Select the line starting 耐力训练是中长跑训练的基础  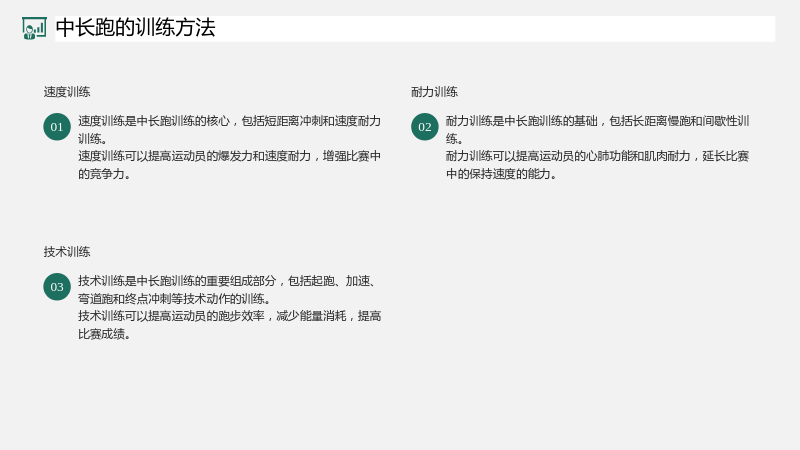[x=597, y=121]
